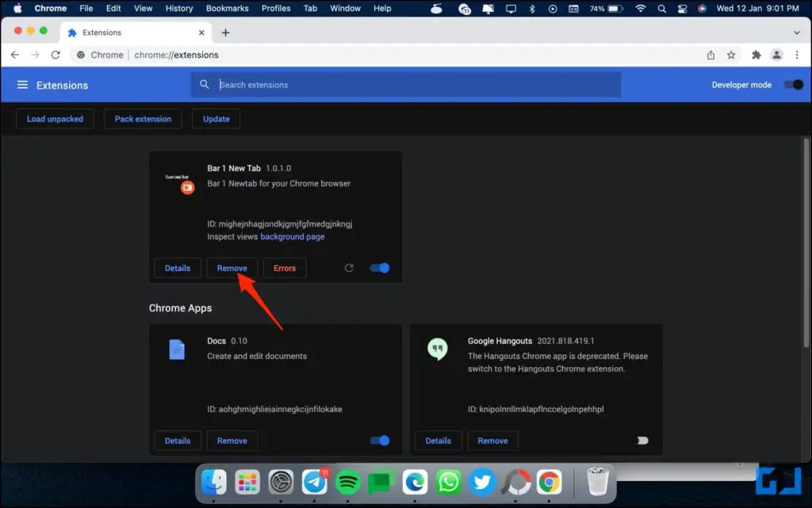Click the browser forward arrow
Screen dimensions: 812x508
35,55
